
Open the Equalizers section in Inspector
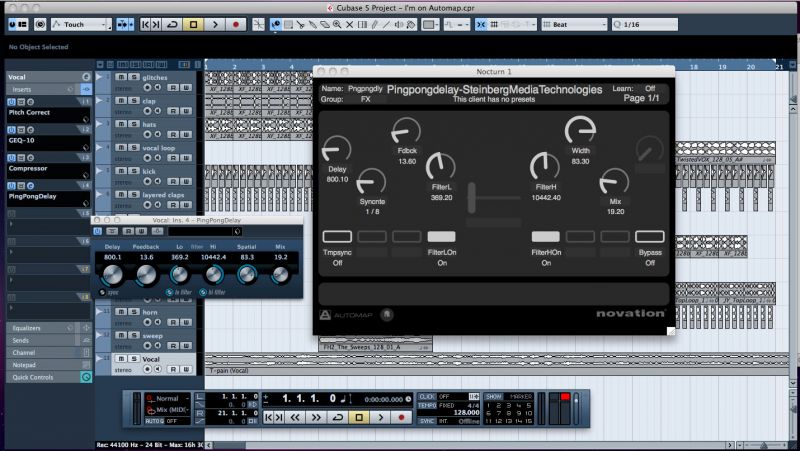coord(49,328)
